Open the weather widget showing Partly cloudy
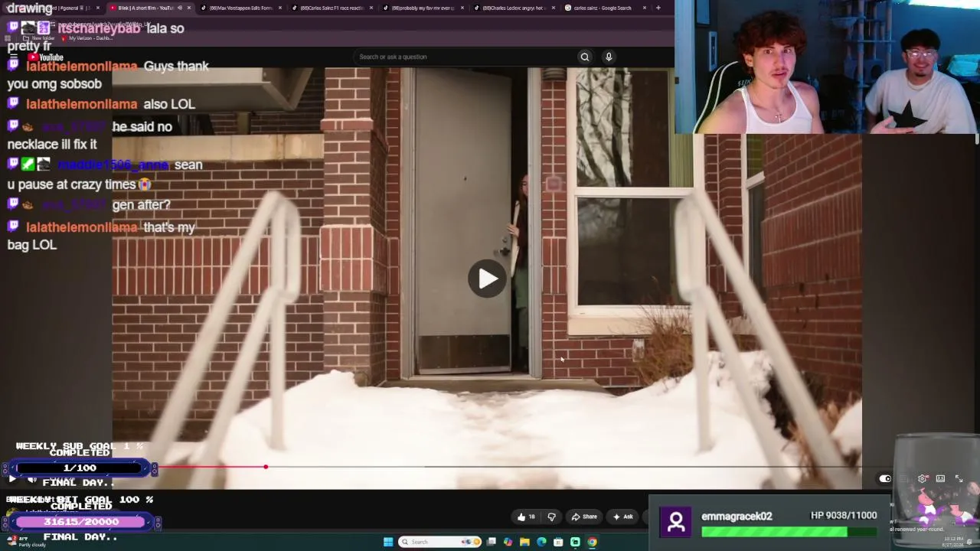This screenshot has width=980, height=551. (24, 542)
